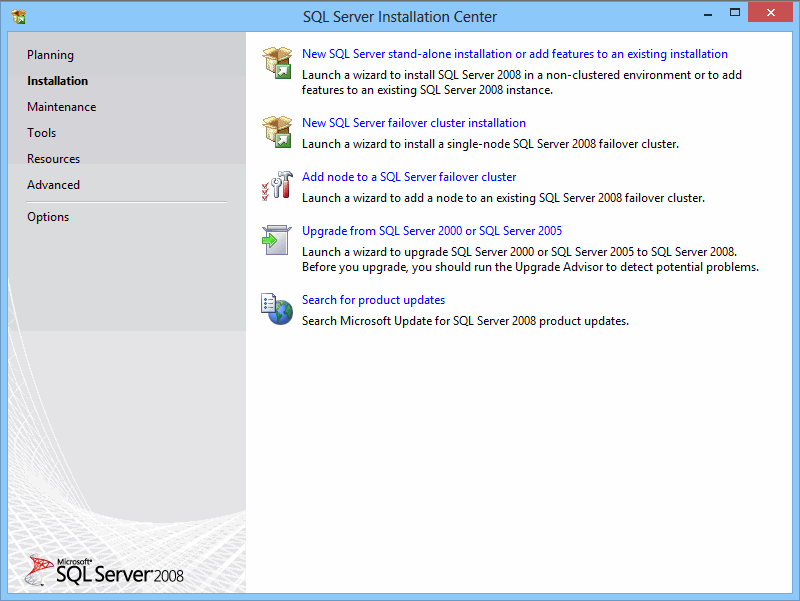The image size is (800, 601).
Task: Close the SQL Server Installation Center
Action: [770, 13]
